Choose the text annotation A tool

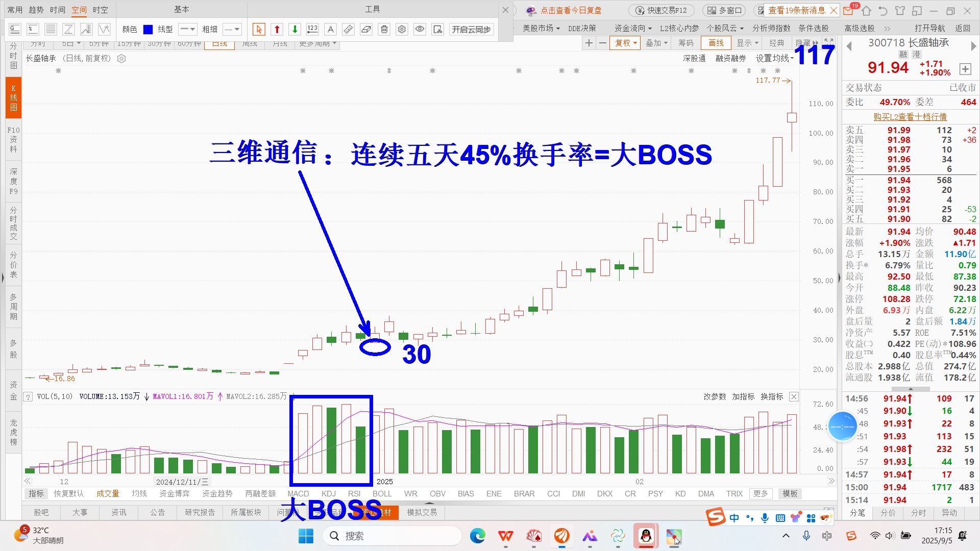point(330,29)
